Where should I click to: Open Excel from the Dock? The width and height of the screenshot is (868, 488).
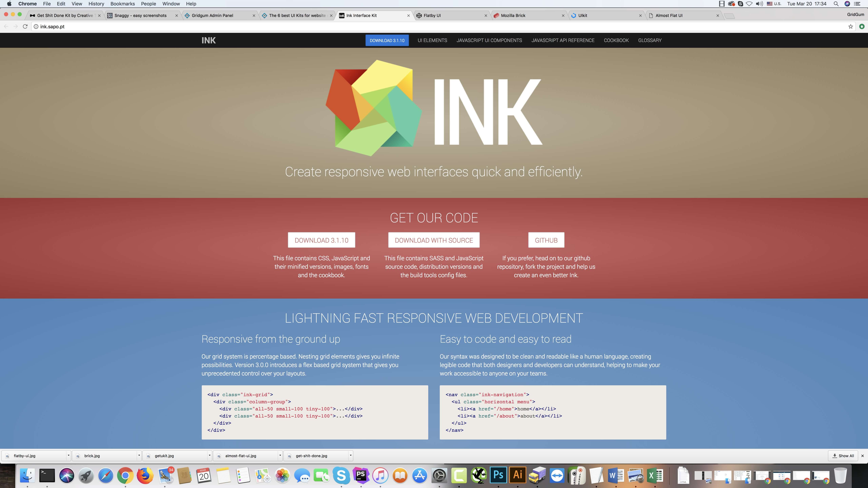click(x=655, y=475)
